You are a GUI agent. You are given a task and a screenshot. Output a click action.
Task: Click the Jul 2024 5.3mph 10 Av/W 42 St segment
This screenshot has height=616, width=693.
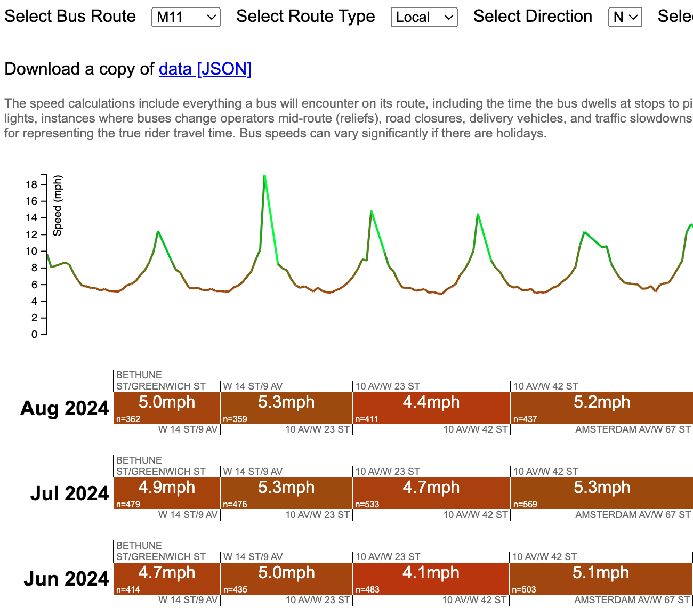[602, 493]
